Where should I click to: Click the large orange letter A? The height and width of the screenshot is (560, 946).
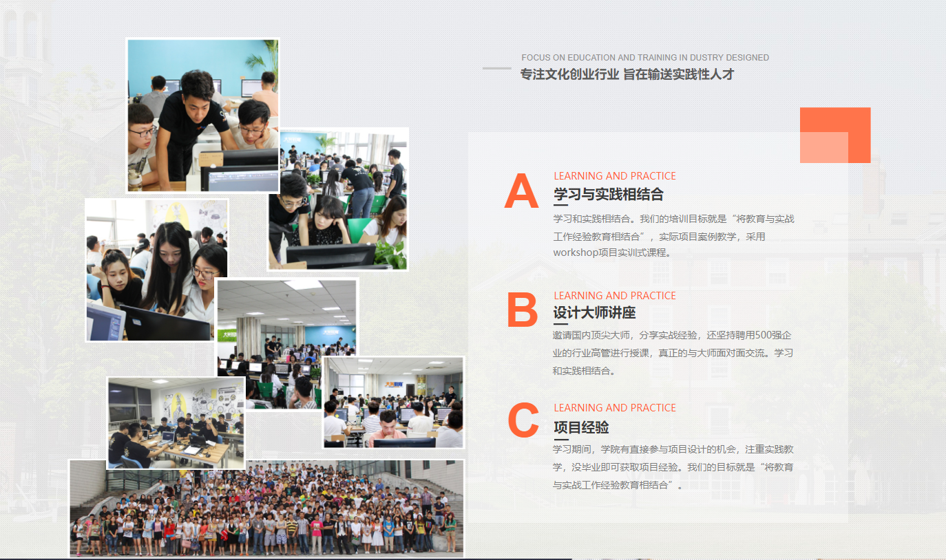(521, 191)
